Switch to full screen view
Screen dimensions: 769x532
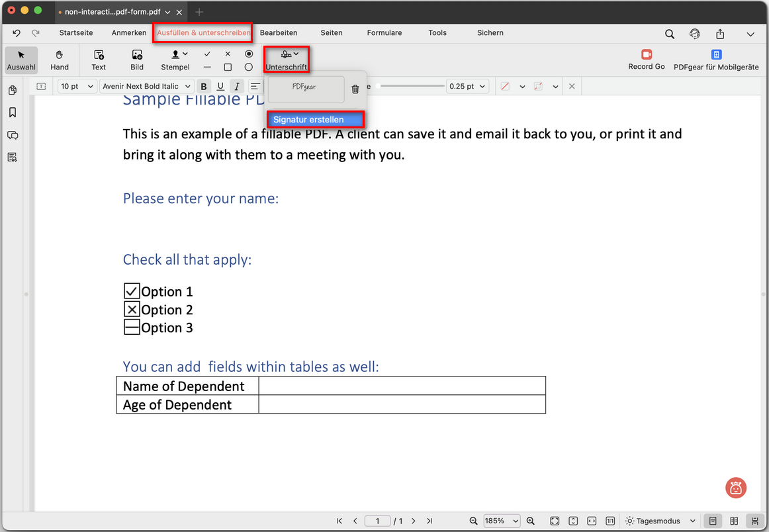click(x=555, y=521)
